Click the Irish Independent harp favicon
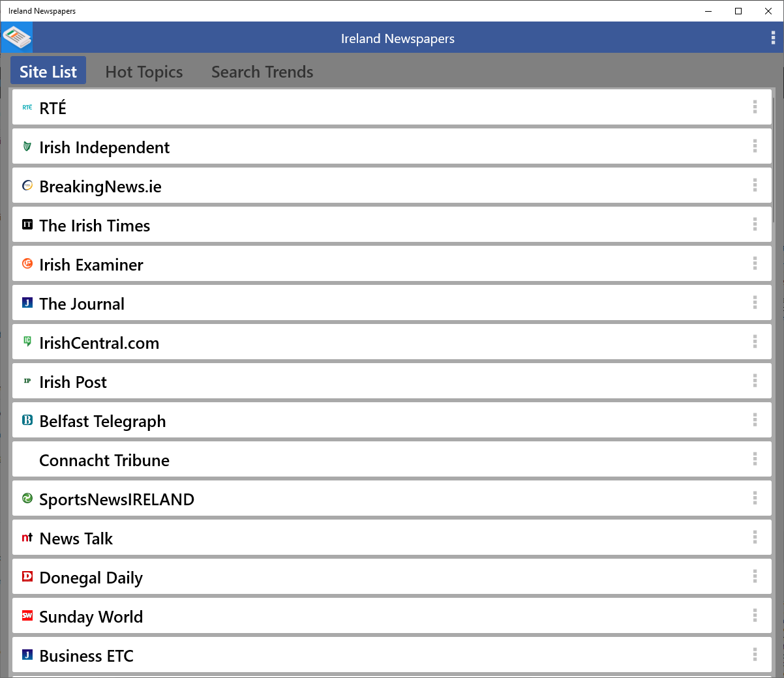 click(27, 146)
